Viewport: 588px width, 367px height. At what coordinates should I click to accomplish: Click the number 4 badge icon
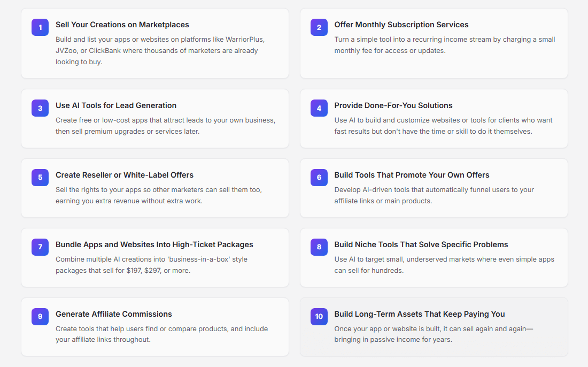coord(319,108)
